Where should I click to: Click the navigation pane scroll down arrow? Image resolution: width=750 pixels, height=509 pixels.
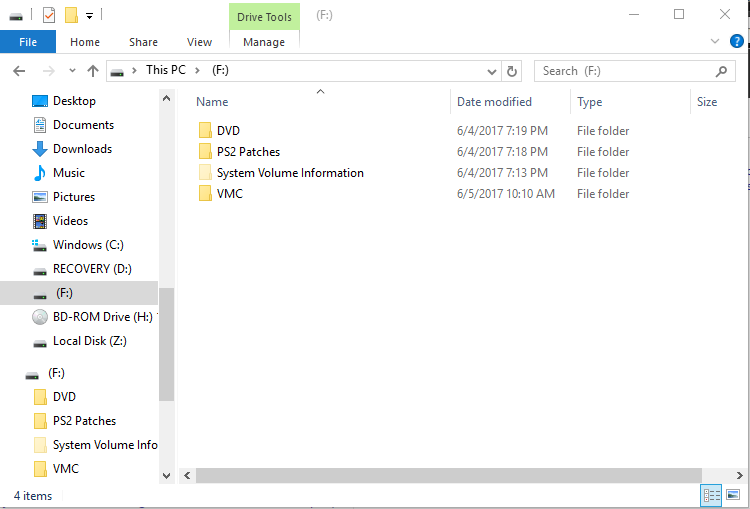pyautogui.click(x=166, y=476)
